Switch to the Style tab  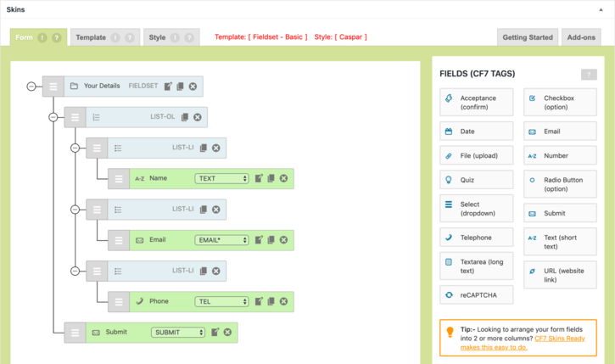(x=158, y=37)
